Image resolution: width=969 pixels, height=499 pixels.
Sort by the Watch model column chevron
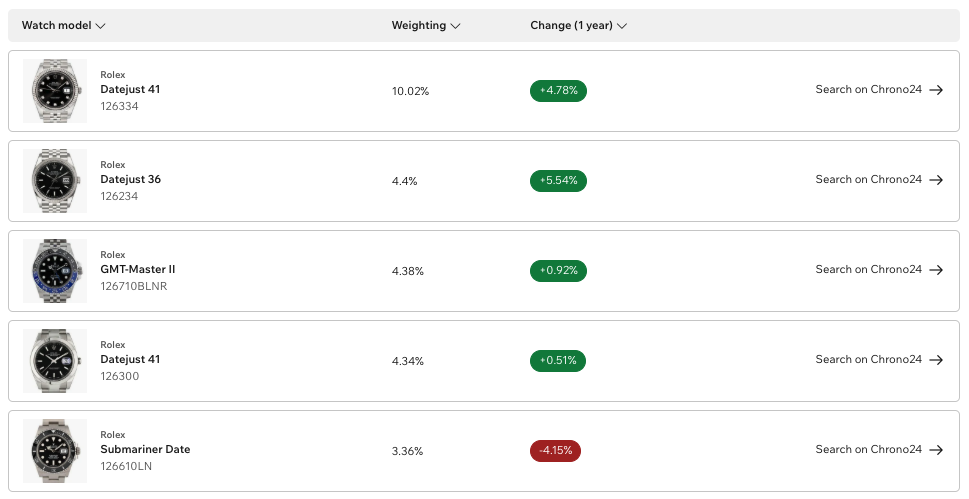click(x=101, y=26)
